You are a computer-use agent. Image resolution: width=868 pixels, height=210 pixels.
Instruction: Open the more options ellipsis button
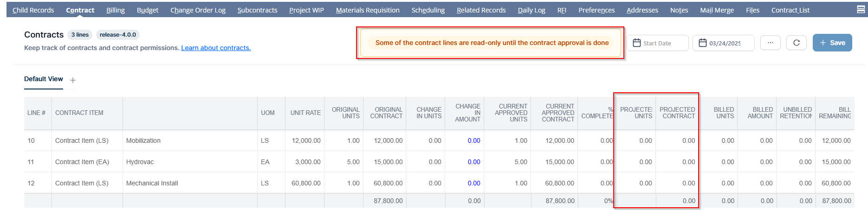[771, 43]
